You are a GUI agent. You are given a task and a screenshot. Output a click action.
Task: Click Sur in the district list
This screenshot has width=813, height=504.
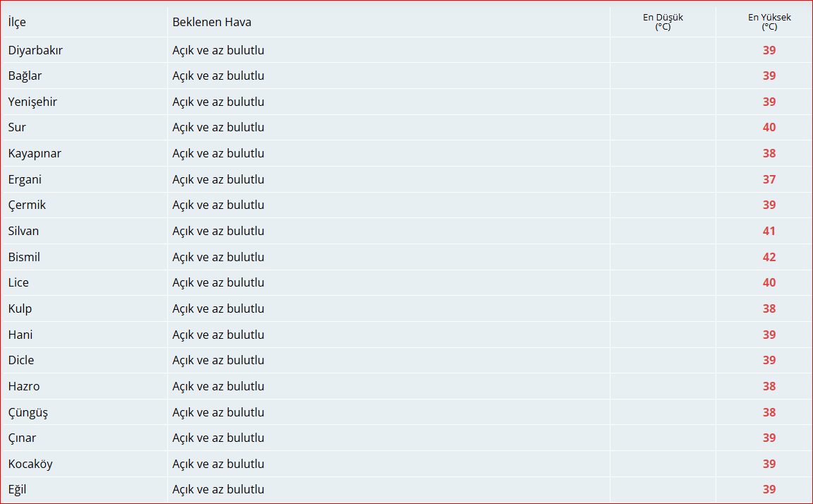click(x=17, y=128)
